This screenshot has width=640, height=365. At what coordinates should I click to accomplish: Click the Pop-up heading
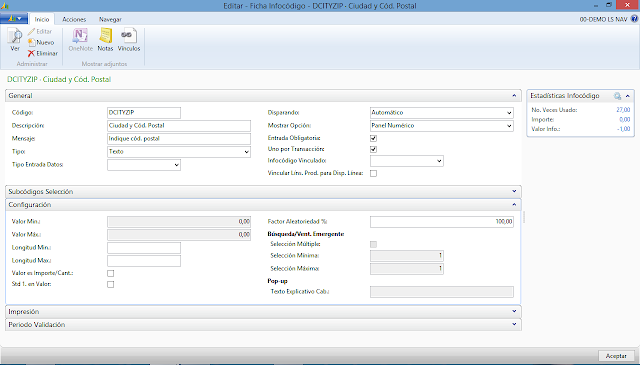tap(278, 281)
